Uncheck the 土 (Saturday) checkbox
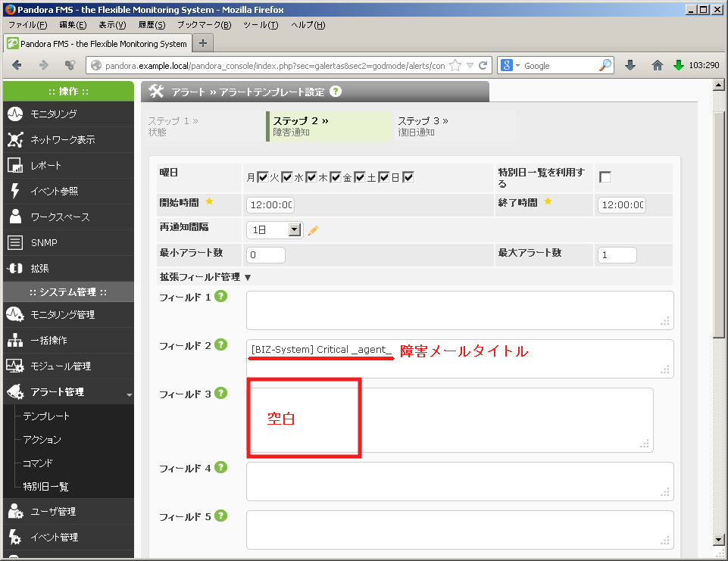728x561 pixels. click(384, 177)
